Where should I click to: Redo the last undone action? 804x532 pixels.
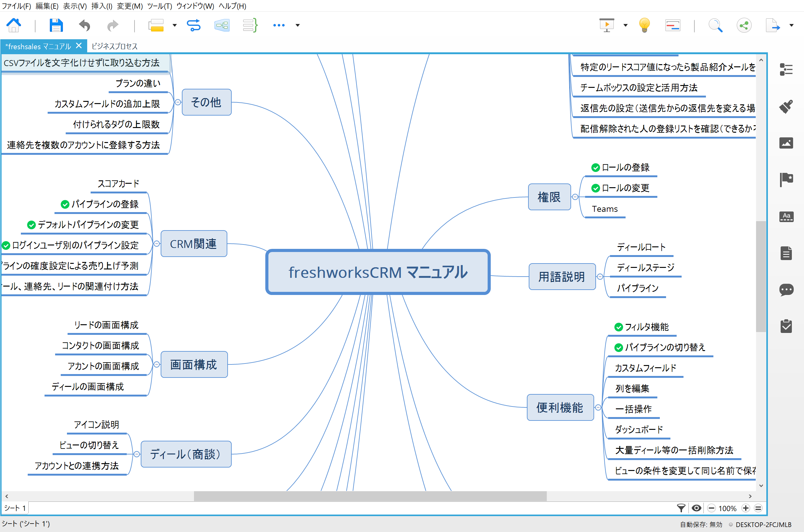pyautogui.click(x=113, y=25)
